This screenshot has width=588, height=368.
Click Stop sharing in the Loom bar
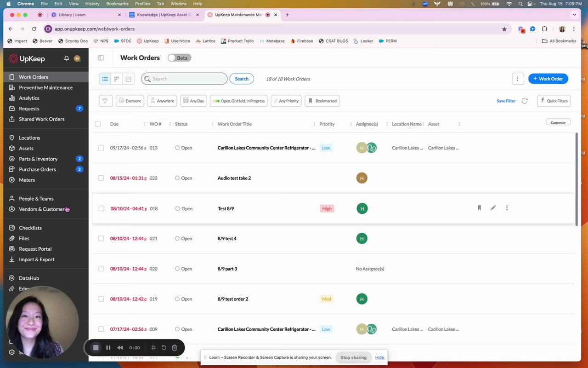click(x=353, y=357)
